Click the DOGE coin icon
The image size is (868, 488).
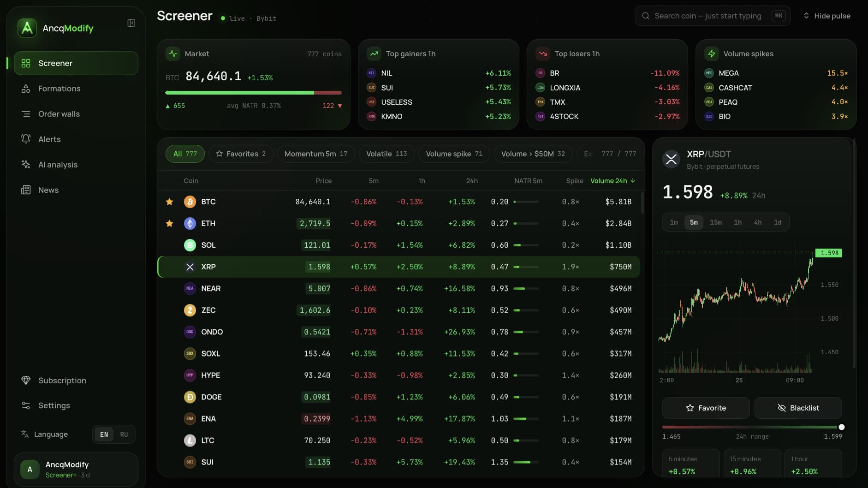click(190, 397)
